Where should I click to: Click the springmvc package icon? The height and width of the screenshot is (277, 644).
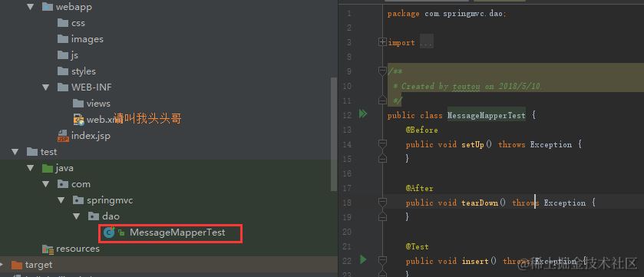(x=78, y=200)
